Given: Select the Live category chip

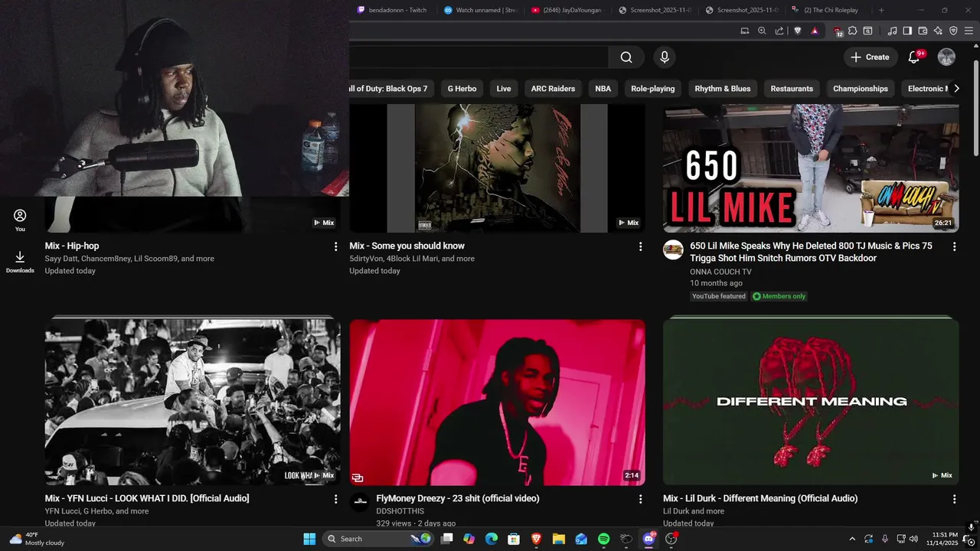Looking at the screenshot, I should [504, 89].
